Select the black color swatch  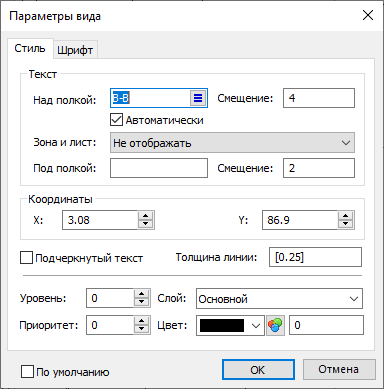click(222, 325)
